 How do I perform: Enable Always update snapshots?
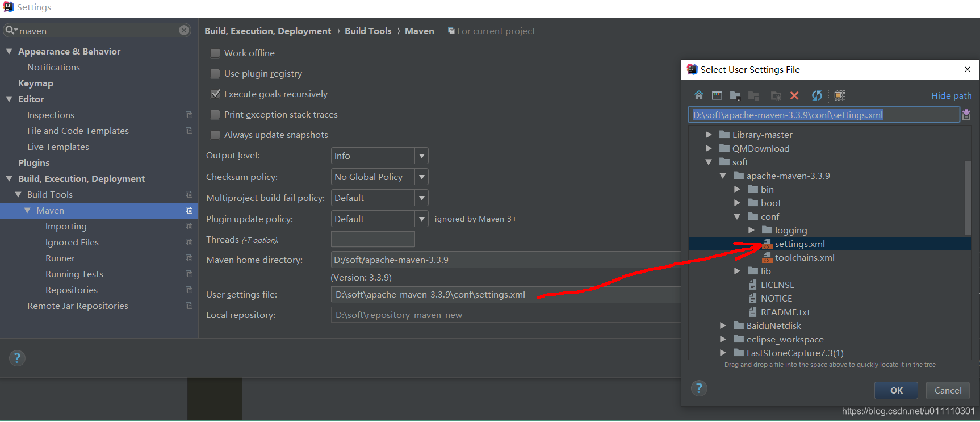pyautogui.click(x=215, y=135)
